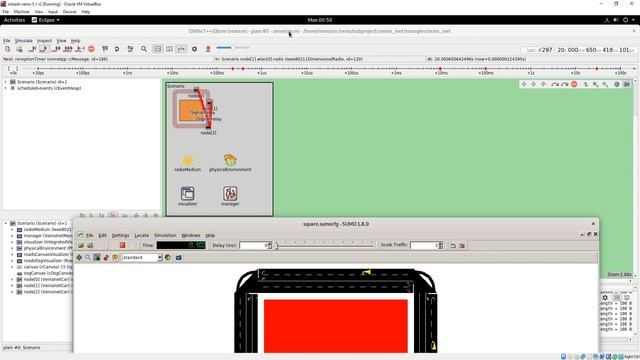Click the finish (checkered flags) icon

tap(105, 49)
